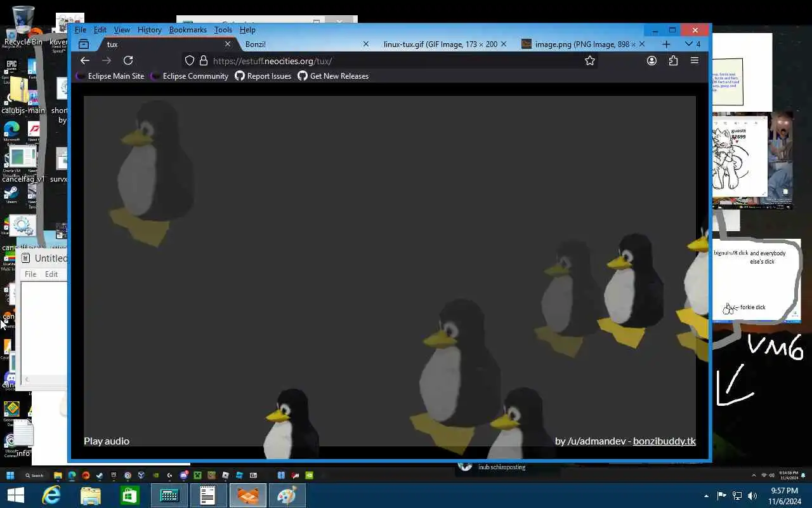Open File Explorer from the taskbar
Image resolution: width=812 pixels, height=508 pixels.
(x=91, y=495)
